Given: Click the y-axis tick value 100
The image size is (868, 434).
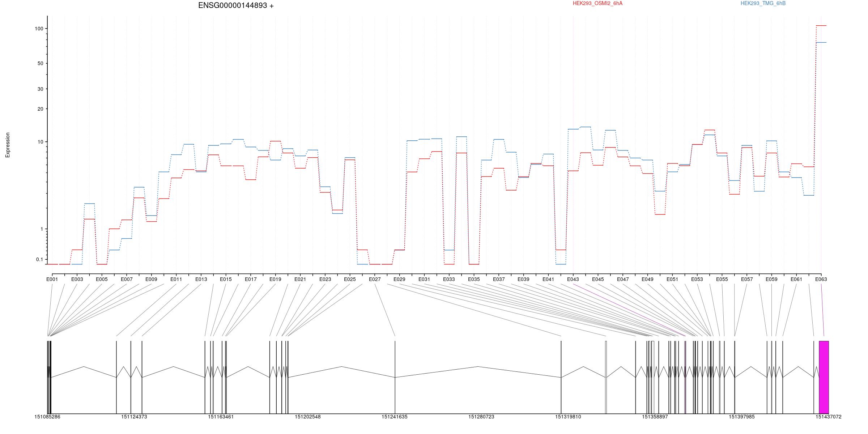Looking at the screenshot, I should 39,29.
